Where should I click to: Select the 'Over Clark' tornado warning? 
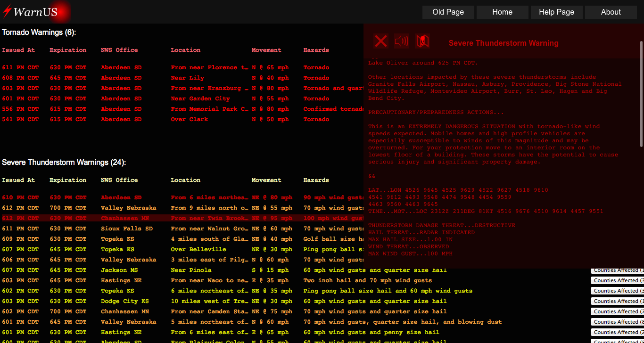[x=190, y=119]
